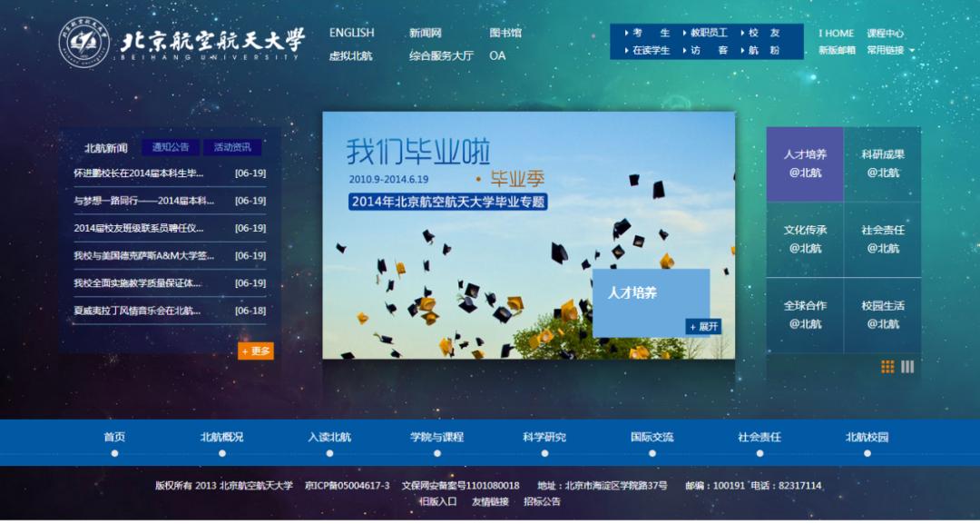Switch carousel to list view with bars icon
This screenshot has height=524, width=980.
(x=907, y=366)
